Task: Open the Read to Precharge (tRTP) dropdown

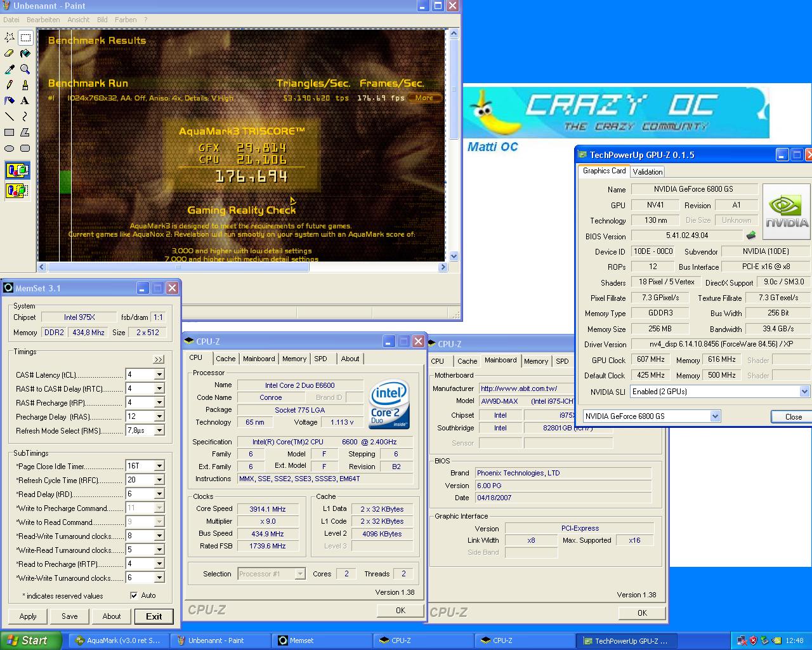Action: point(159,564)
